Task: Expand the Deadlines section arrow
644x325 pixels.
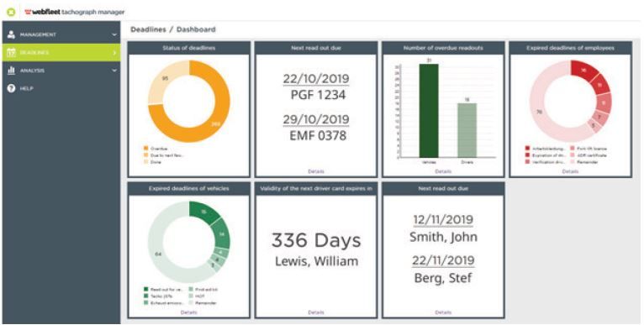Action: coord(114,53)
